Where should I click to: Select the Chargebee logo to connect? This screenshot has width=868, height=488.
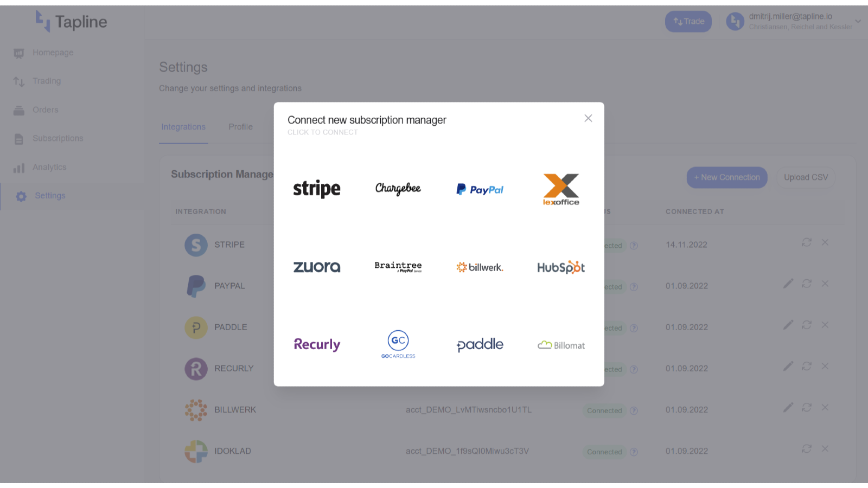click(x=398, y=189)
